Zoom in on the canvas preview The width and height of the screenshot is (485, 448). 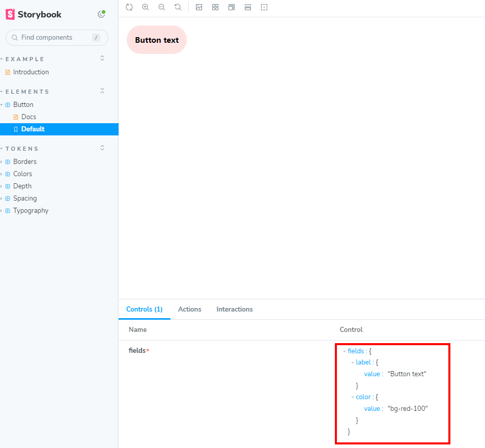pyautogui.click(x=146, y=7)
